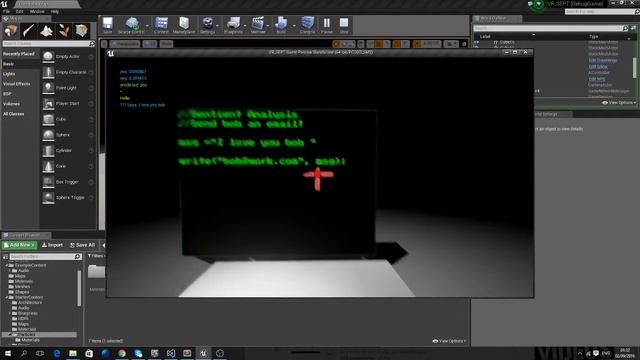Click the Player Start icon
The height and width of the screenshot is (360, 640).
[x=48, y=104]
